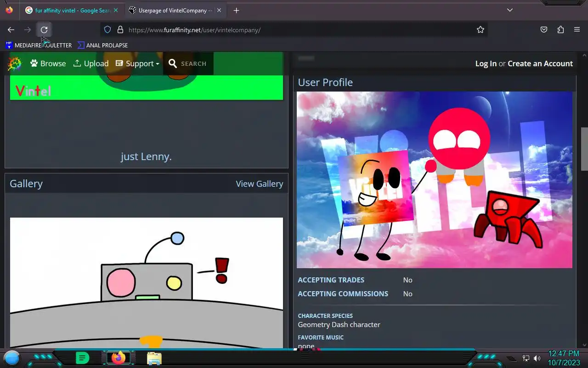Expand the Support dropdown menu
588x368 pixels.
pyautogui.click(x=137, y=63)
